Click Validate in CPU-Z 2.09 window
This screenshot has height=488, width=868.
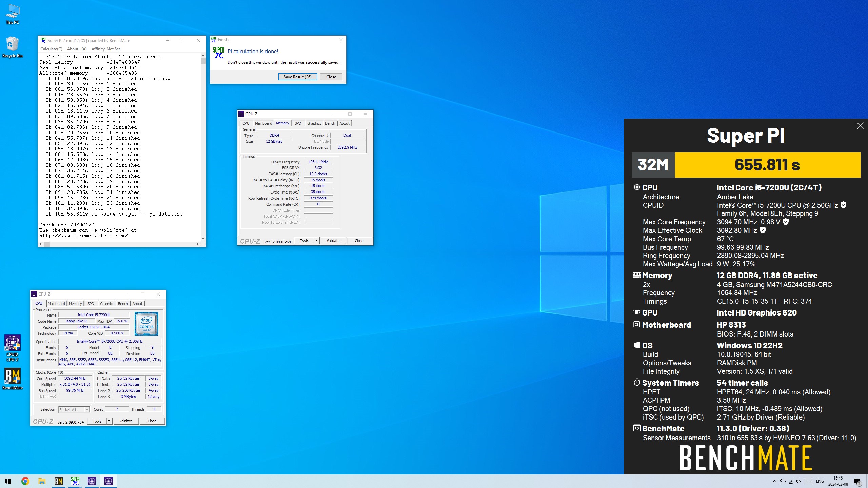pos(126,421)
